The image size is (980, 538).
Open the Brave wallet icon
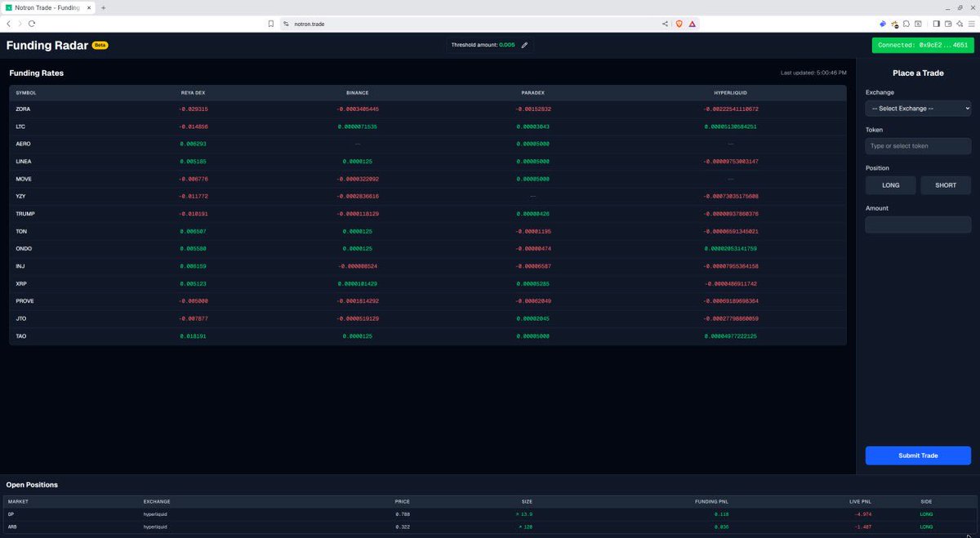click(x=948, y=24)
